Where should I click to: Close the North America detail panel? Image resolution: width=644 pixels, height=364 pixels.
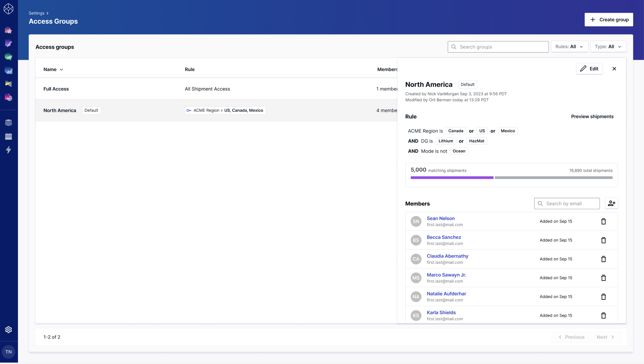click(614, 69)
